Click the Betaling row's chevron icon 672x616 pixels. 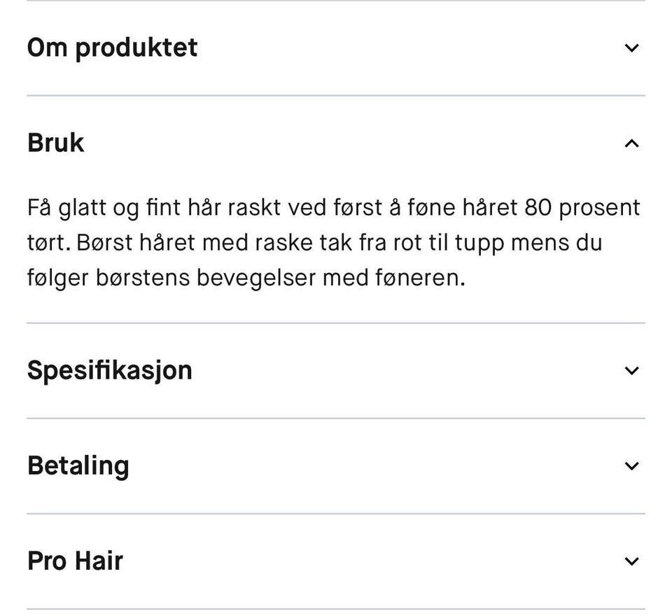point(631,466)
